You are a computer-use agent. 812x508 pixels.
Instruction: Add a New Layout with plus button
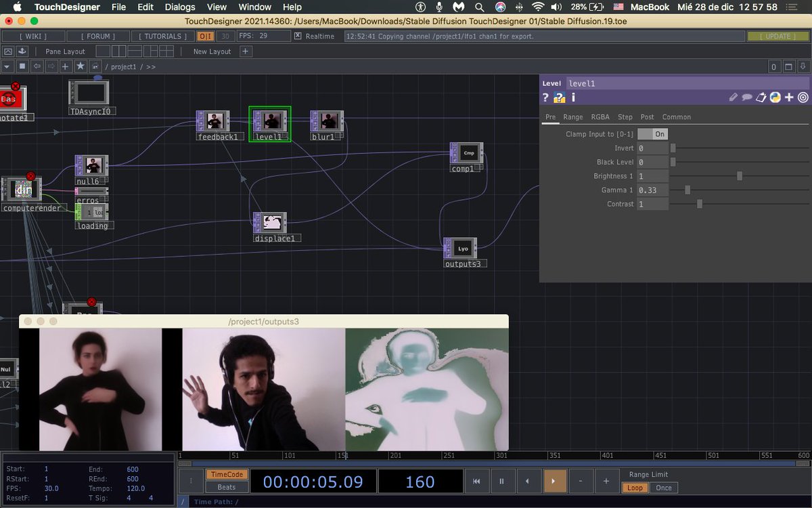click(245, 51)
